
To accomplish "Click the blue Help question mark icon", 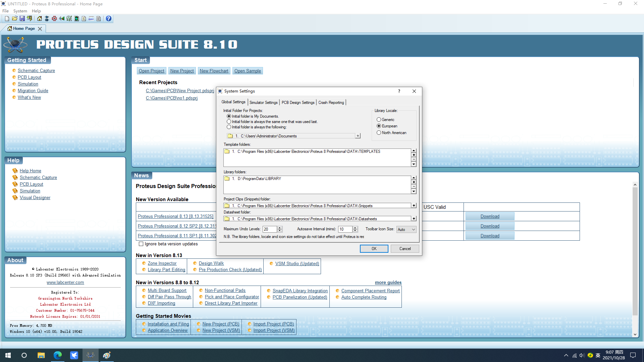I will pos(109,19).
